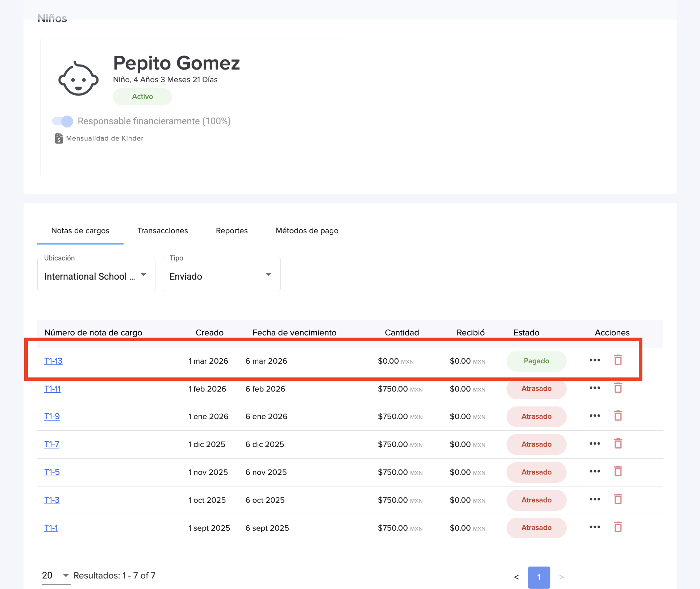Open the Métodos de pago tab
Image resolution: width=700 pixels, height=589 pixels.
307,231
